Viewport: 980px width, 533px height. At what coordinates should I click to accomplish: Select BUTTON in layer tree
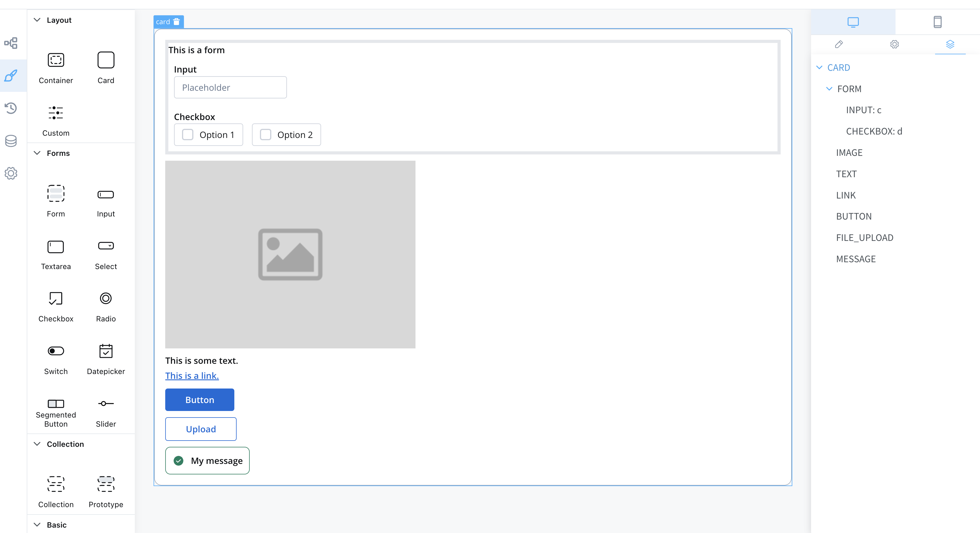(854, 216)
